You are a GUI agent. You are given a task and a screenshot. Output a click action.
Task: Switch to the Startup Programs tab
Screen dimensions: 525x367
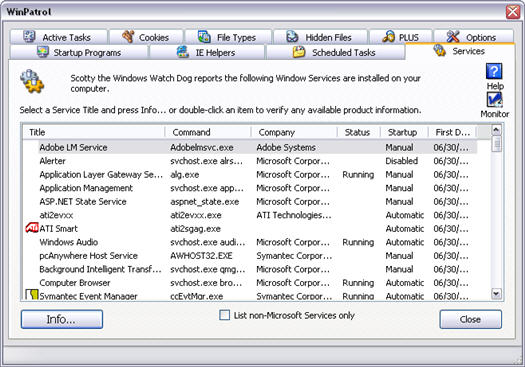[x=79, y=52]
